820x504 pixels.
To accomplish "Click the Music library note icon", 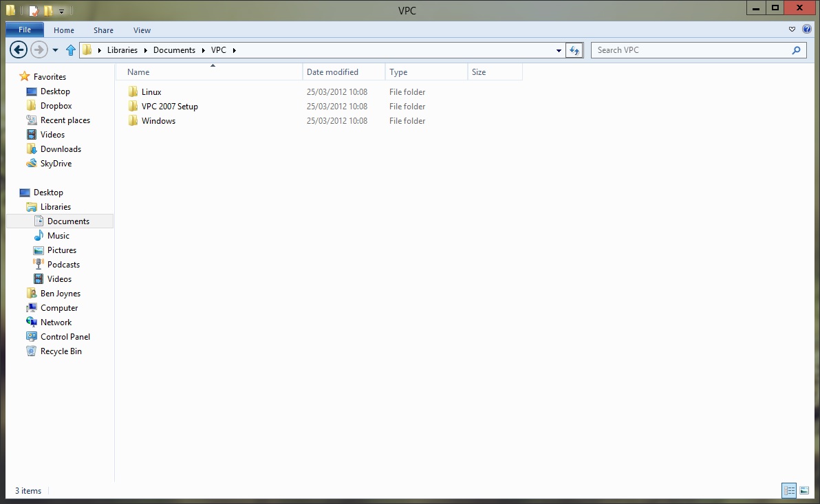I will coord(38,235).
